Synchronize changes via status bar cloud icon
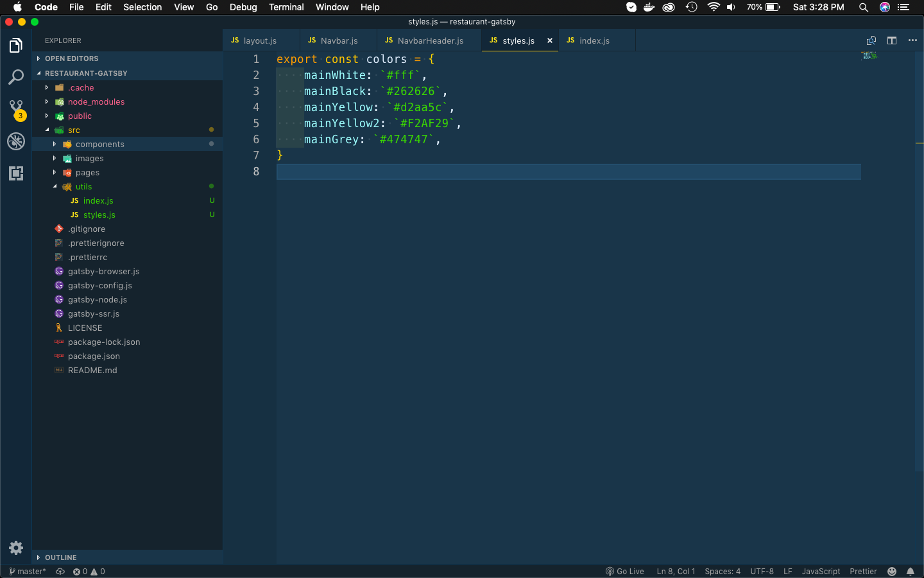924x578 pixels. coord(60,572)
